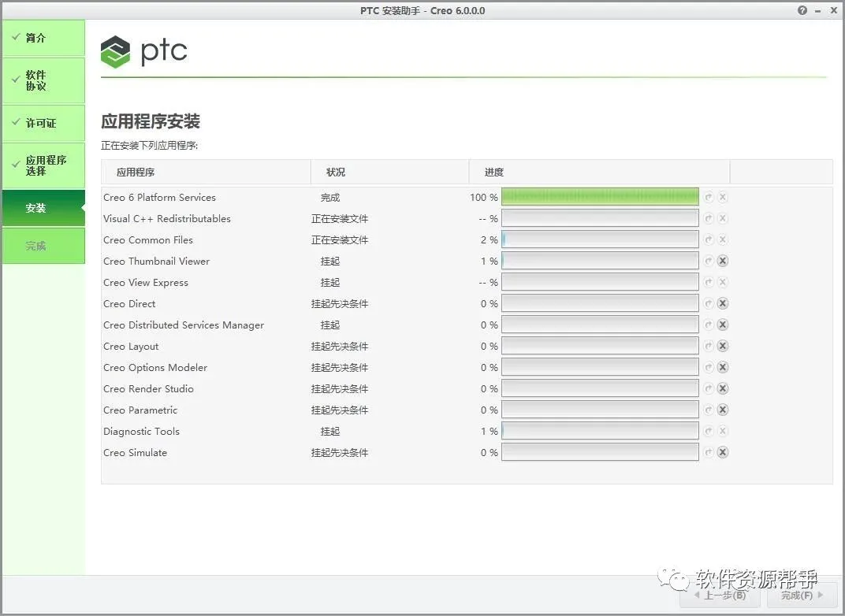
Task: Click the 完成(F) finish button
Action: pos(802,595)
